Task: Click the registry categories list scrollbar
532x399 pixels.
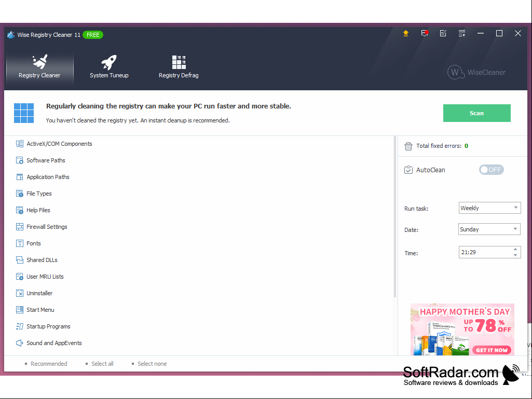Action: [395, 216]
